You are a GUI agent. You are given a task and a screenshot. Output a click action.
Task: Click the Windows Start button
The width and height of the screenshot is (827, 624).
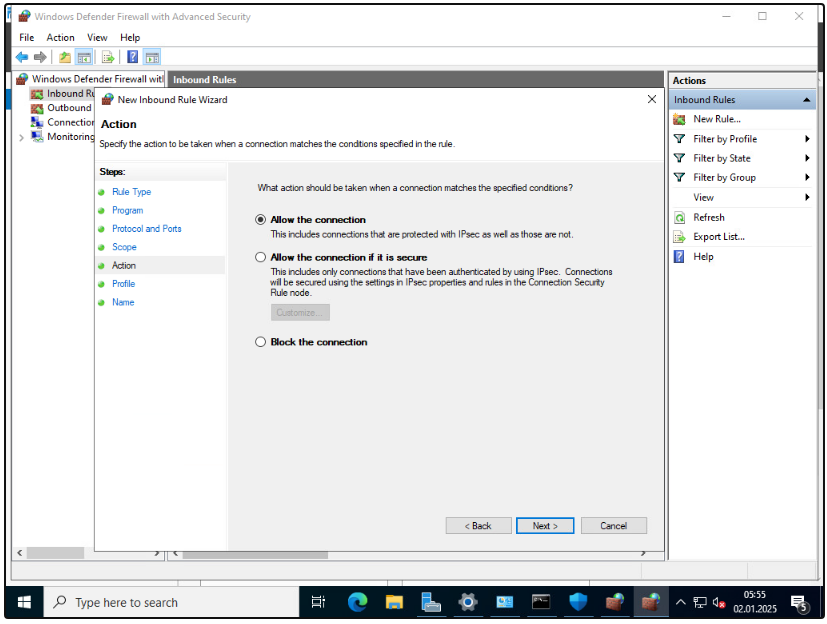[24, 602]
